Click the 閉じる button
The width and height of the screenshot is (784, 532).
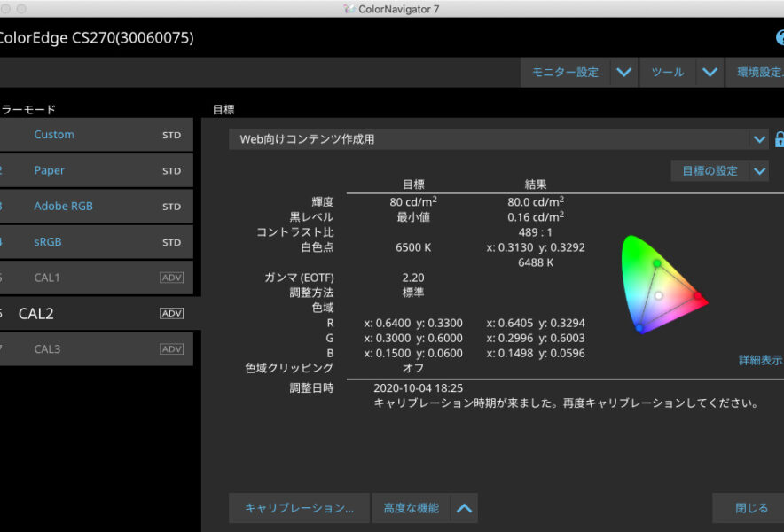(749, 508)
